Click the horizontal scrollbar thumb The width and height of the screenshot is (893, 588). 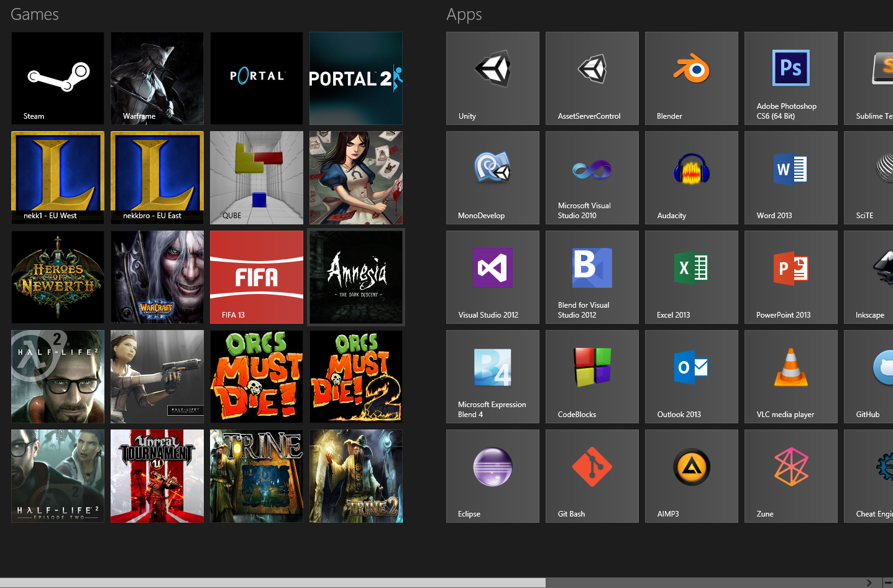273,582
